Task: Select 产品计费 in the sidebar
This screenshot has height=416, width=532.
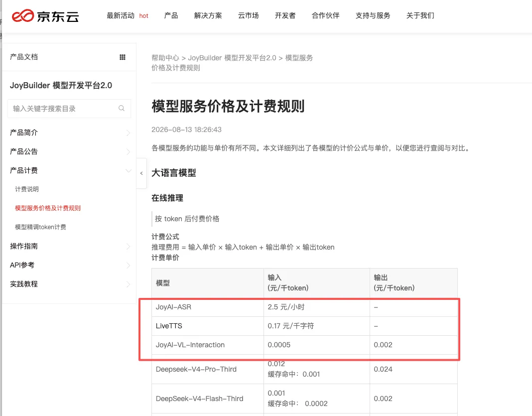Action: click(24, 170)
